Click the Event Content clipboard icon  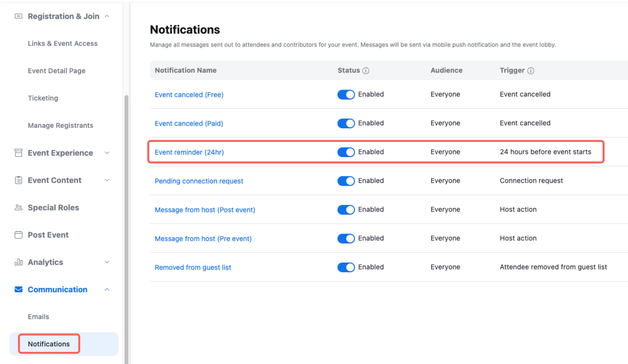coord(19,180)
